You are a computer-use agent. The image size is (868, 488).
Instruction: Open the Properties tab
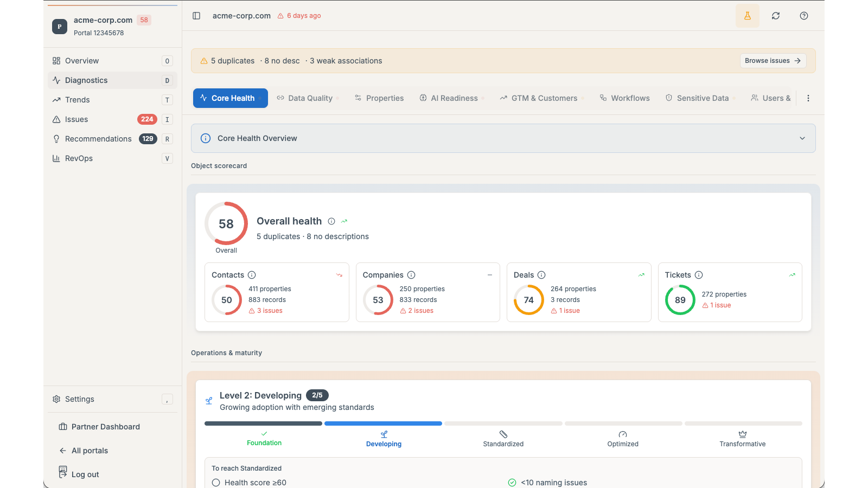coord(379,98)
